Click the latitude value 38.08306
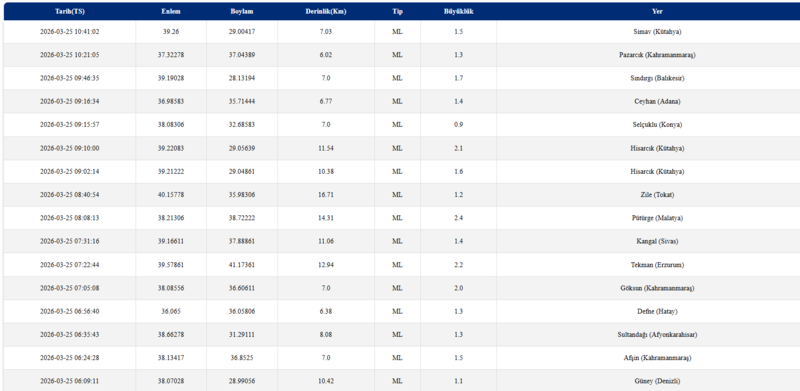This screenshot has width=800, height=391. (x=171, y=125)
